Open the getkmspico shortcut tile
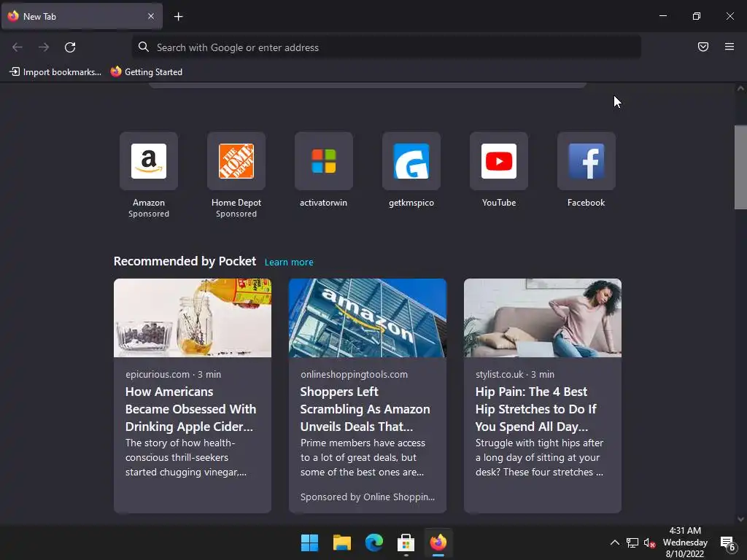The width and height of the screenshot is (747, 560). 411,161
